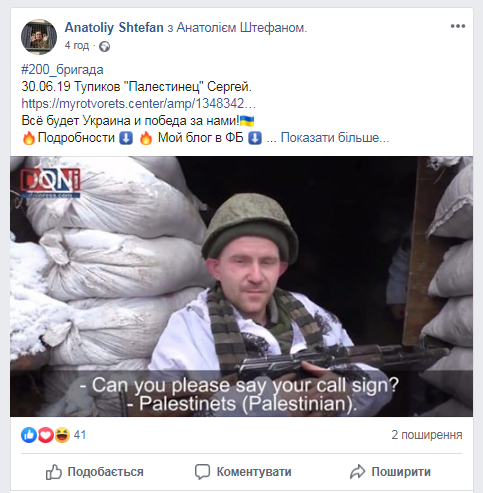Click the Поширити share button
This screenshot has height=493, width=483.
pyautogui.click(x=390, y=472)
